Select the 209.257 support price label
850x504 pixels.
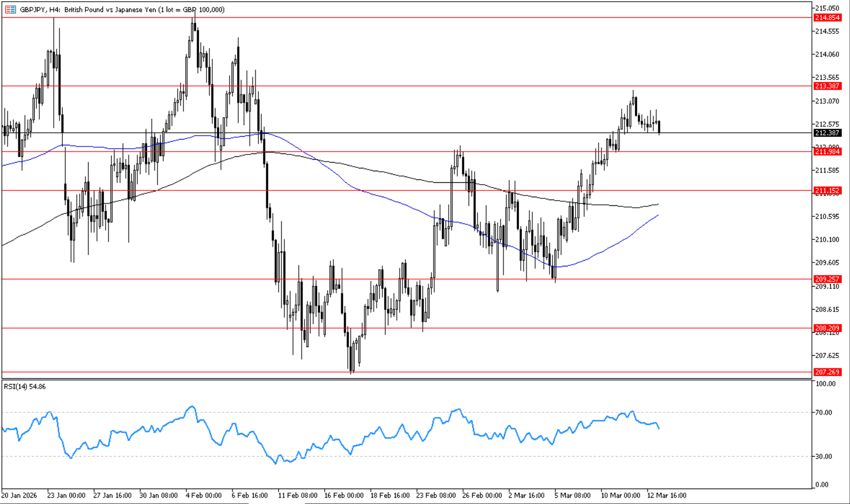827,279
